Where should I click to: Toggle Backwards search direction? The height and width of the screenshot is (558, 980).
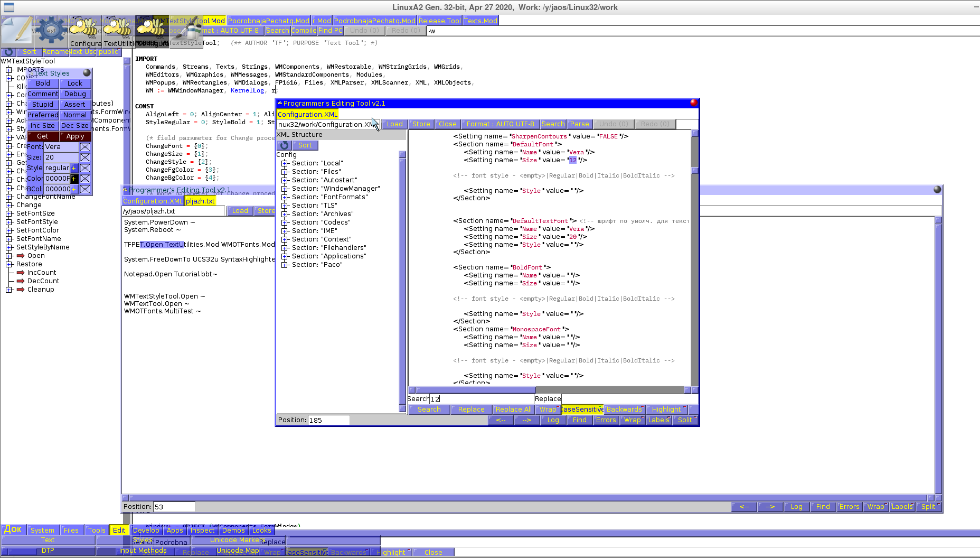pyautogui.click(x=625, y=410)
